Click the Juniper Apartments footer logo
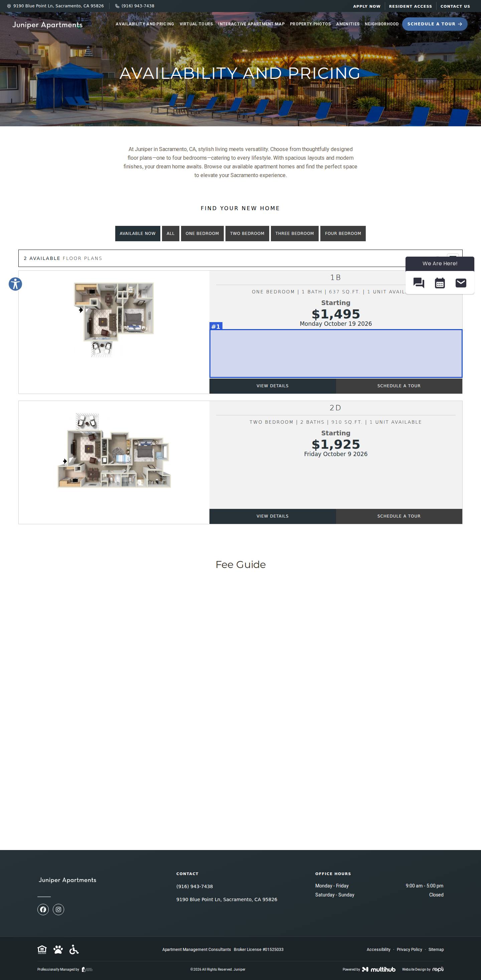481x980 pixels. [x=67, y=880]
